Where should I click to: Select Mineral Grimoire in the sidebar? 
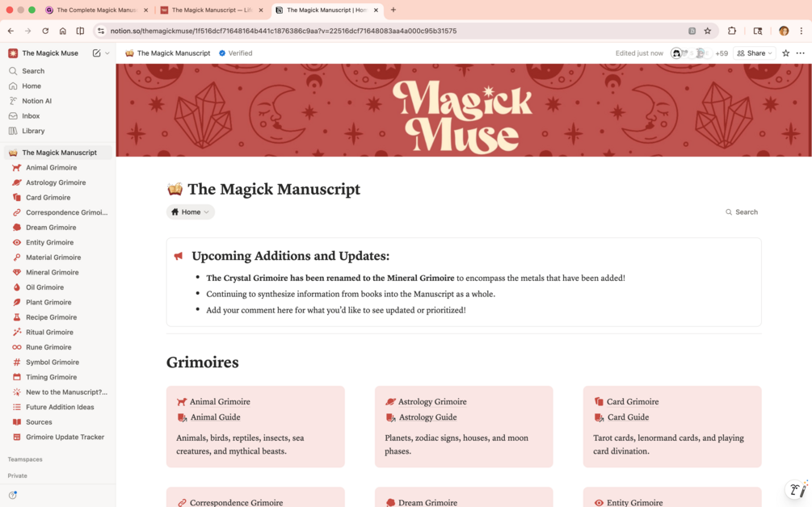[x=53, y=272]
